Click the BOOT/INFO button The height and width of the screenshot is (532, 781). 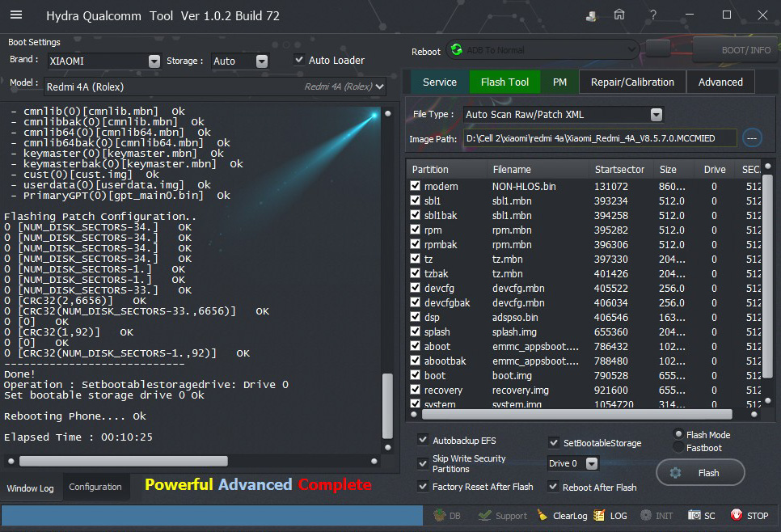(737, 50)
